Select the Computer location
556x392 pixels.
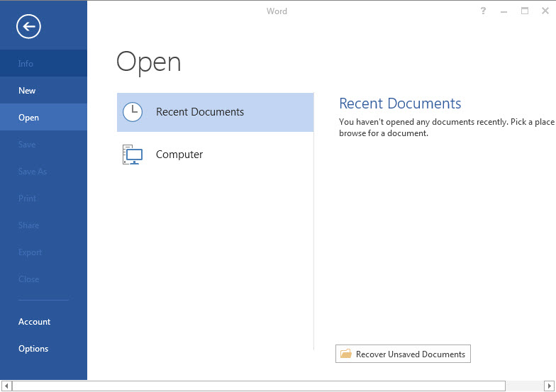coord(216,155)
